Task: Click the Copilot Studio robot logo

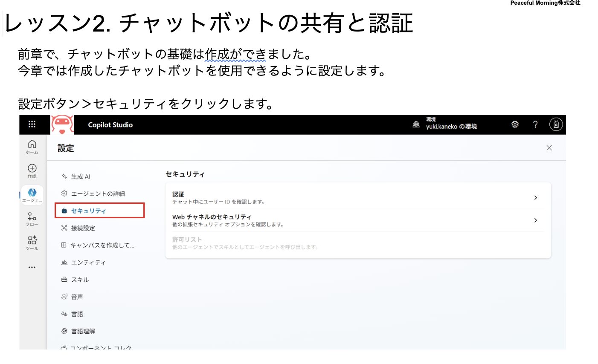Action: click(62, 125)
